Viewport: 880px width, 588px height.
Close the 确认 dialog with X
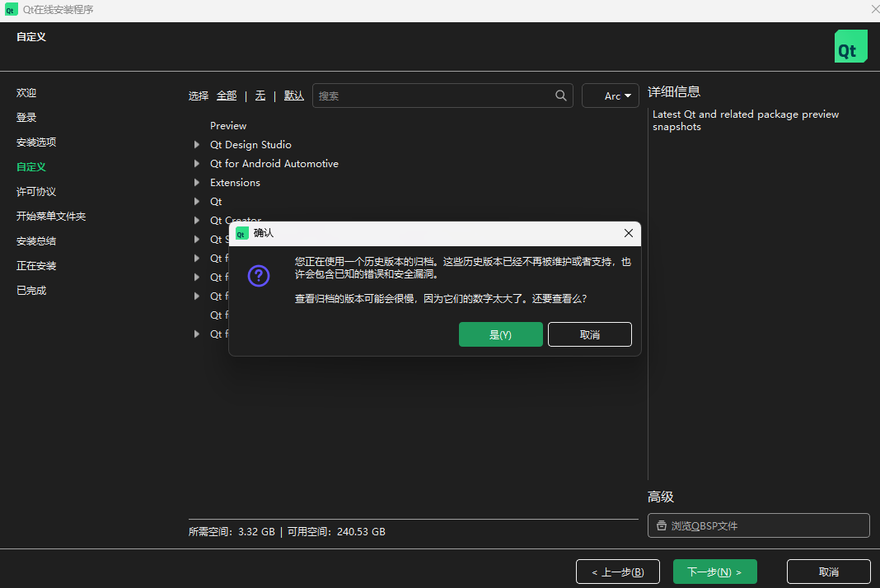point(629,233)
